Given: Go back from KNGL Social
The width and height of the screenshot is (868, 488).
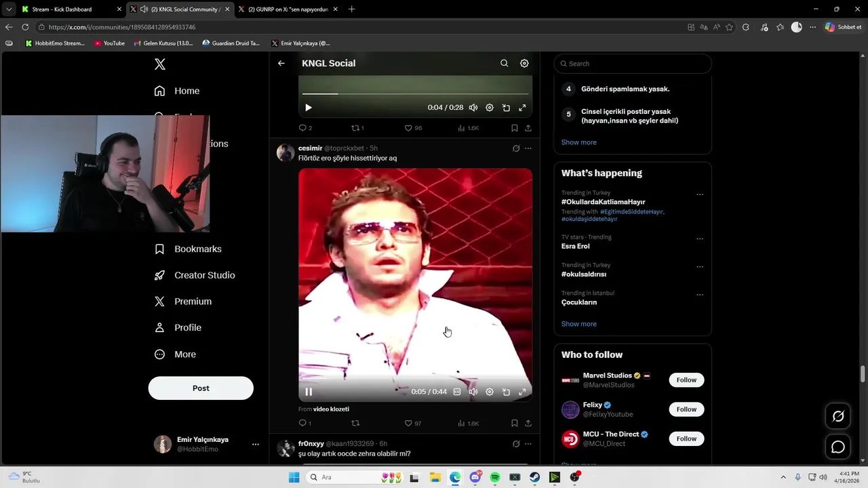Looking at the screenshot, I should (281, 63).
